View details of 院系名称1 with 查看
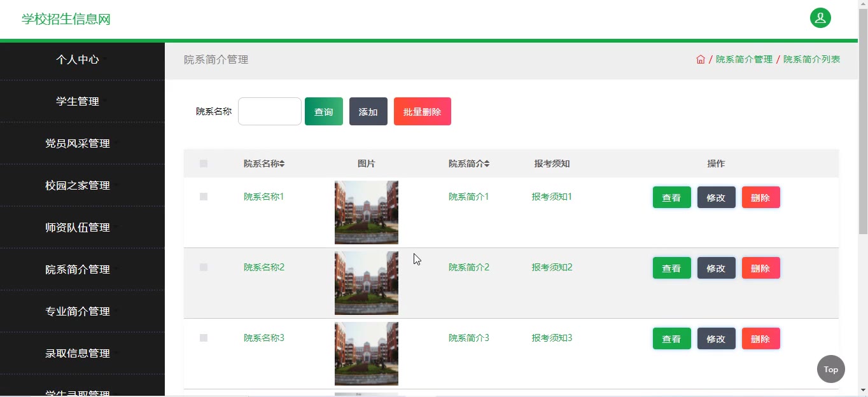 pos(672,197)
